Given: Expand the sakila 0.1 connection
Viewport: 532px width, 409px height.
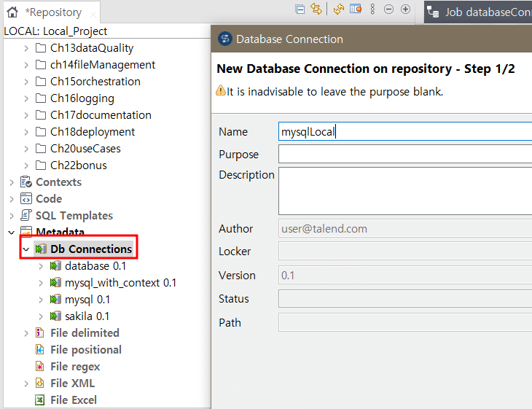Looking at the screenshot, I should pos(41,316).
